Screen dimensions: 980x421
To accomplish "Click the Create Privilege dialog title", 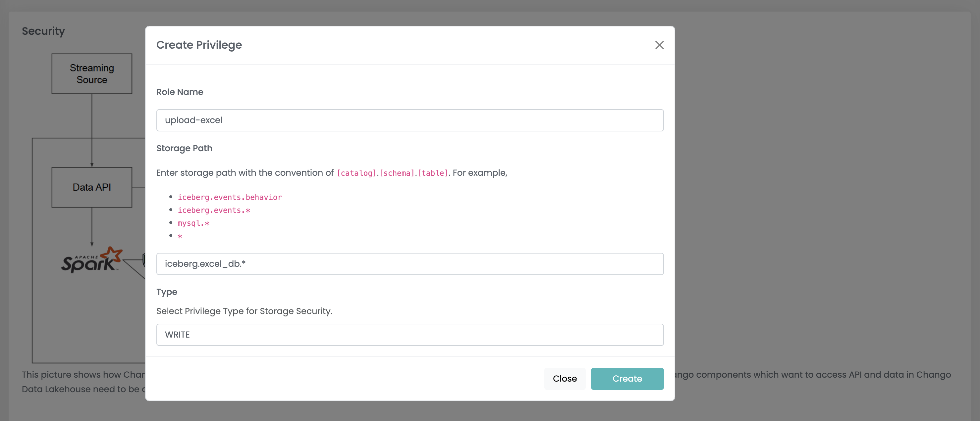I will click(199, 45).
